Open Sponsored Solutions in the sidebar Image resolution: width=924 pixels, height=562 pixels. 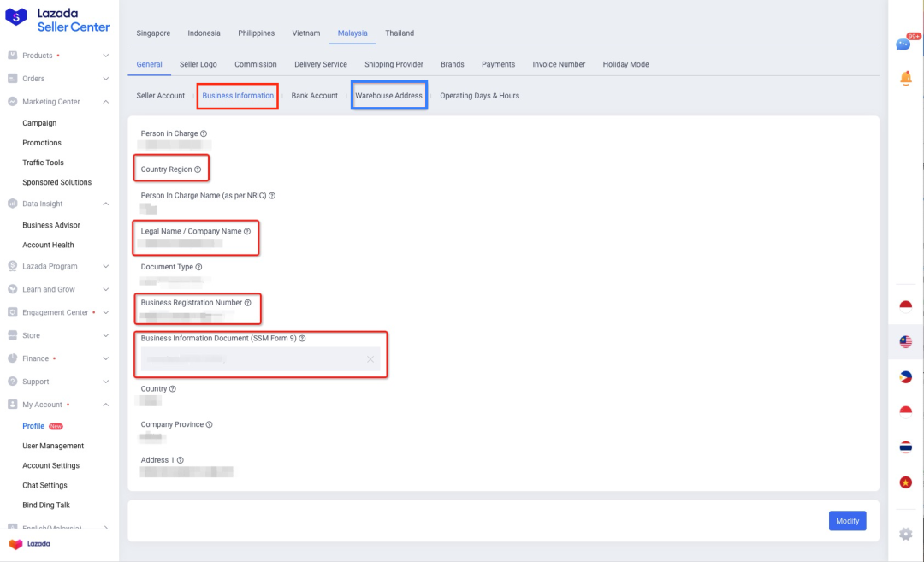click(x=57, y=182)
